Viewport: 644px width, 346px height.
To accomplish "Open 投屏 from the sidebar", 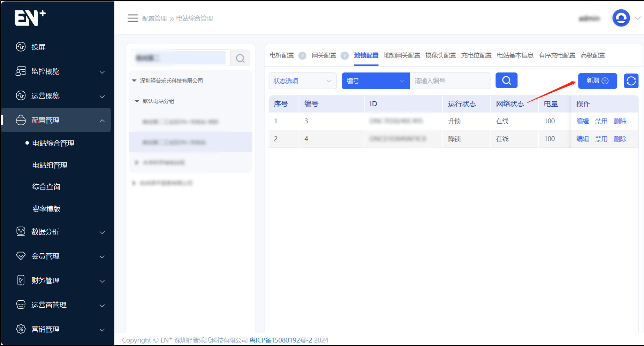I will click(x=38, y=47).
